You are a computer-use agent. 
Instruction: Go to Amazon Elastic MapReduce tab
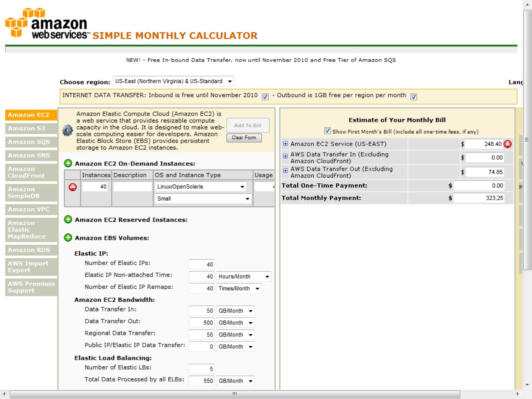point(31,230)
